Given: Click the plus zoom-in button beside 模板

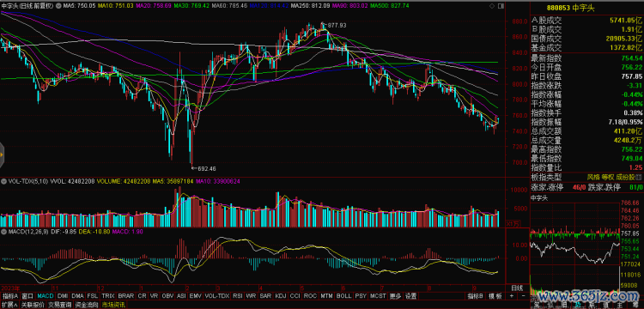Looking at the screenshot, I should click(x=512, y=296).
